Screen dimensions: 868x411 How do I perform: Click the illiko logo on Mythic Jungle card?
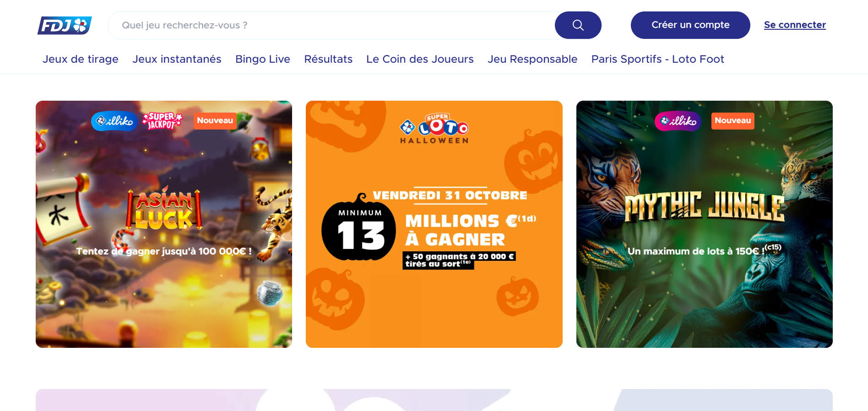(x=678, y=121)
